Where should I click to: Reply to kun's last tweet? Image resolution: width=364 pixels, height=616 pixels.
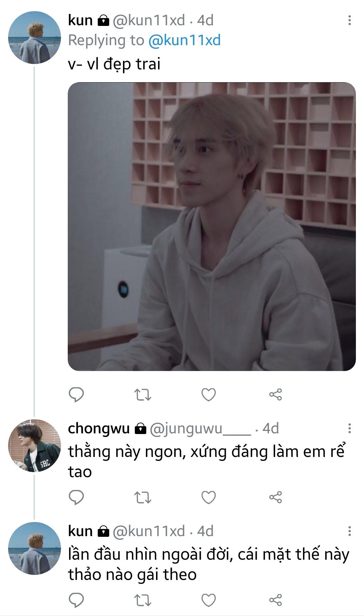pos(76,600)
